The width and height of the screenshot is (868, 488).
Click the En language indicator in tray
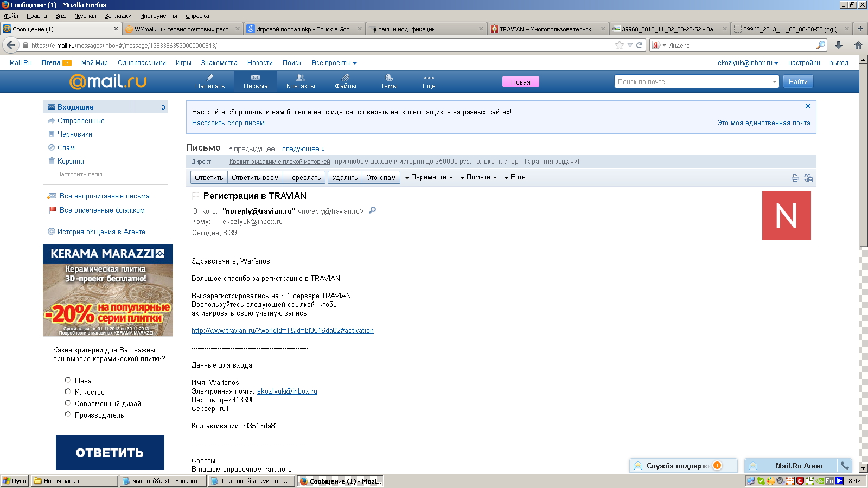point(829,481)
